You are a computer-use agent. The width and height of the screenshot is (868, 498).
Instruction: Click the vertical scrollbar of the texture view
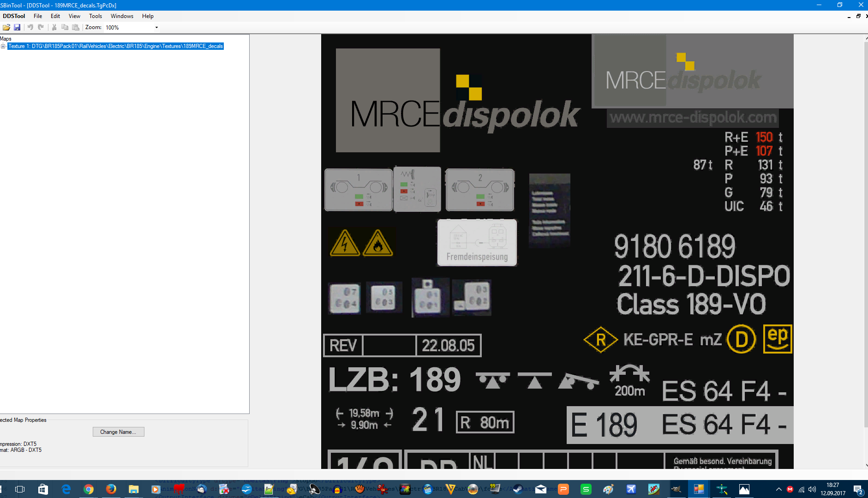(x=866, y=252)
